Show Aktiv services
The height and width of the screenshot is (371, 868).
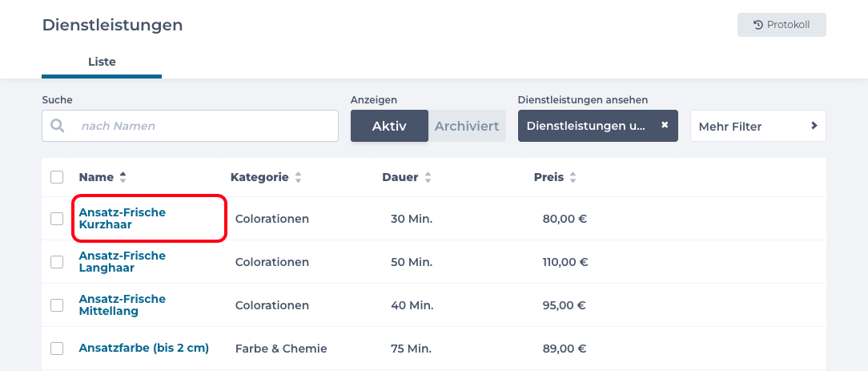(x=389, y=126)
